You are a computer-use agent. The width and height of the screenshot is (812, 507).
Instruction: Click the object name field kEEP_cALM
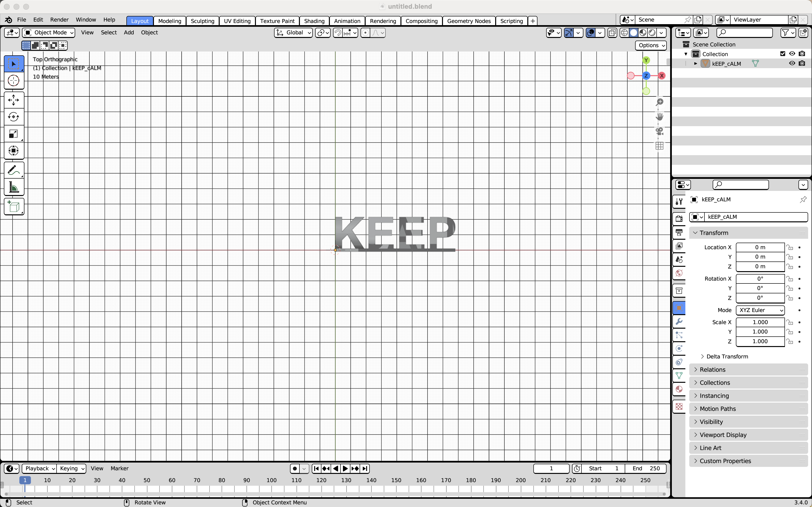point(755,217)
